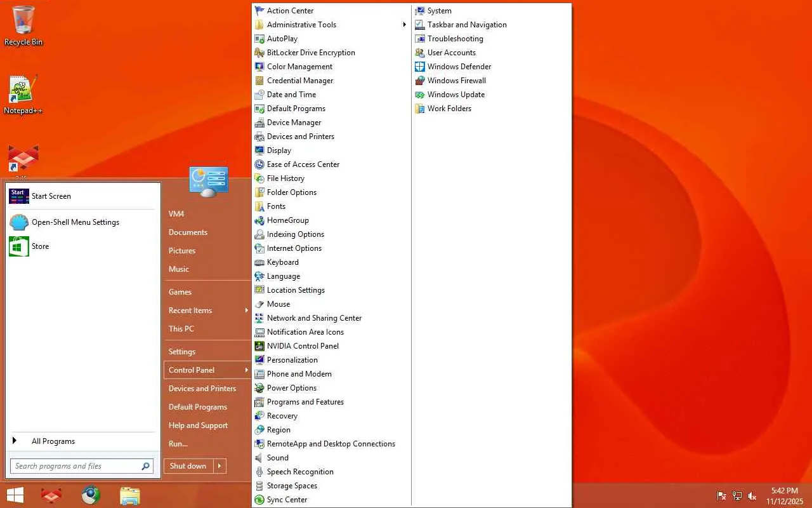Click the clock showing 5:42 PM

pos(784,491)
